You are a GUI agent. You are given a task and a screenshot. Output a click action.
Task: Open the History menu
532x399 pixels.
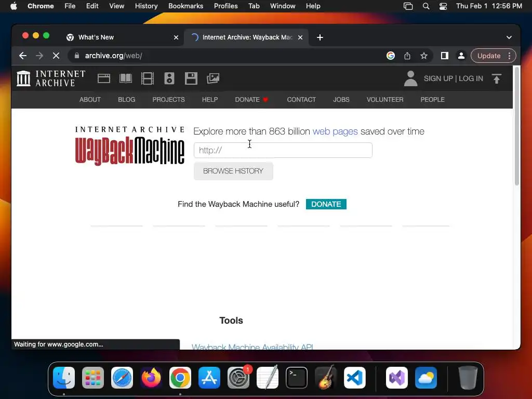coord(146,6)
